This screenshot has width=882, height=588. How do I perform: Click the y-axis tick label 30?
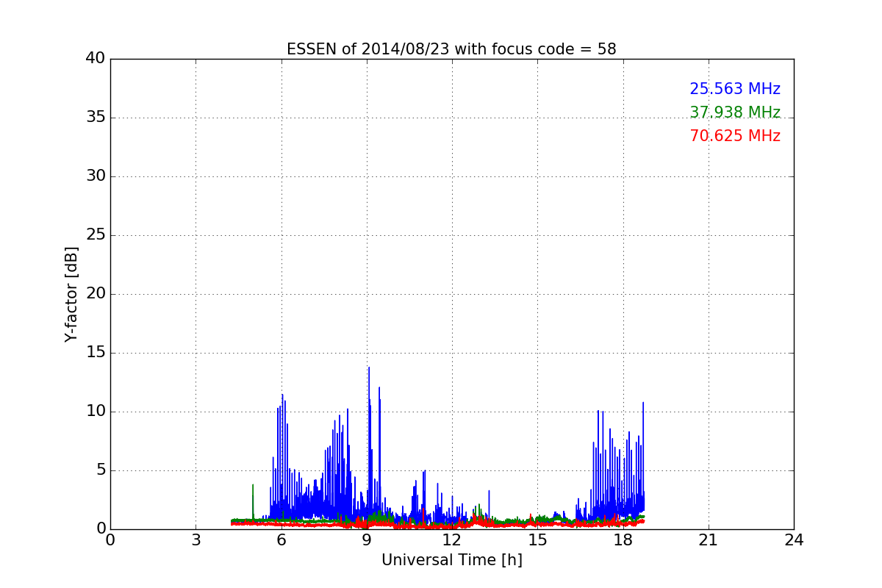pyautogui.click(x=95, y=176)
